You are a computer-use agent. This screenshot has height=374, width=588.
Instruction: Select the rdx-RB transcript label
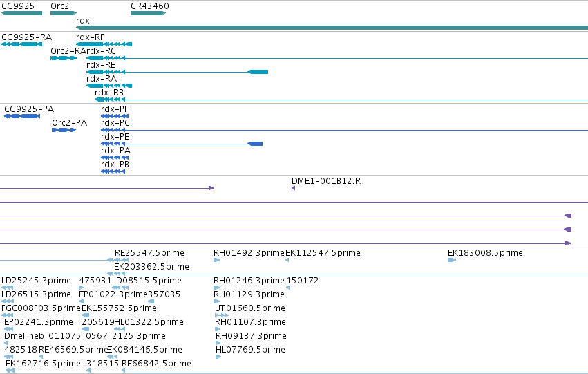[109, 93]
